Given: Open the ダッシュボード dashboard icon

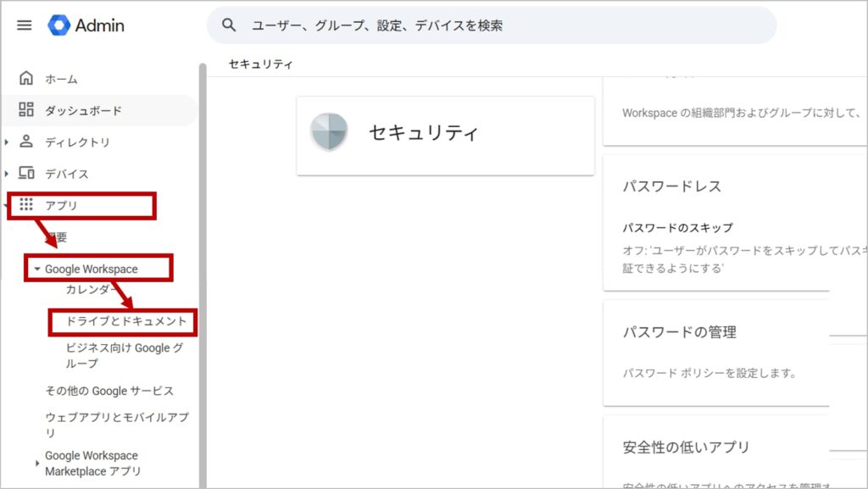Looking at the screenshot, I should (x=26, y=109).
